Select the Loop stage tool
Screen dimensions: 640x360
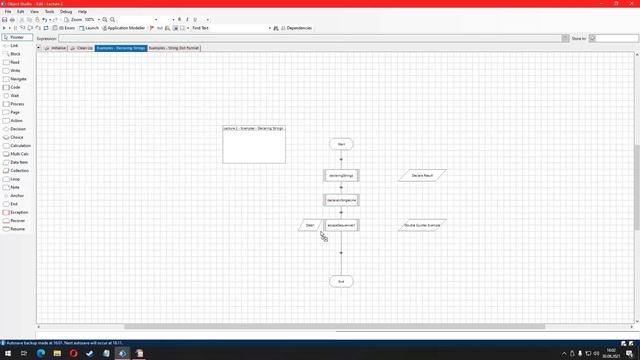tap(11, 179)
